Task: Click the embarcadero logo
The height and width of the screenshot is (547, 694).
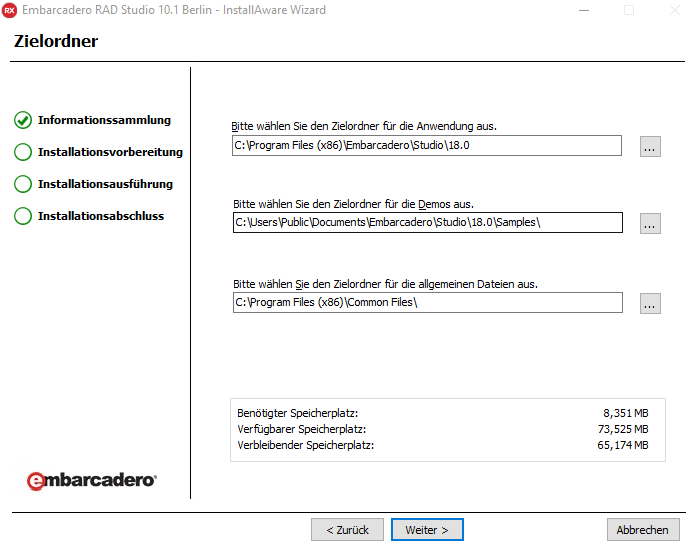Action: pyautogui.click(x=92, y=481)
